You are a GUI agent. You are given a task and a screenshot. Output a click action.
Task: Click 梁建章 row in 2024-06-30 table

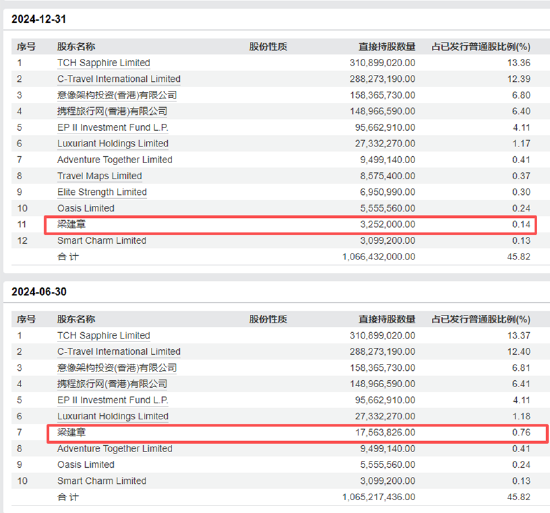(297, 433)
